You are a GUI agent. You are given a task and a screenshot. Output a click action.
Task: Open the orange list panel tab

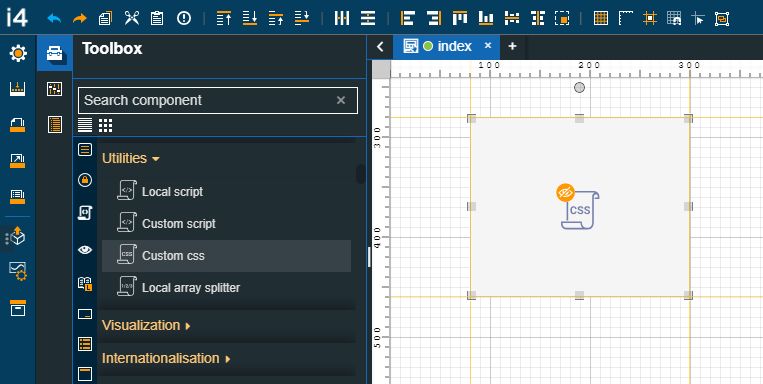[x=54, y=125]
